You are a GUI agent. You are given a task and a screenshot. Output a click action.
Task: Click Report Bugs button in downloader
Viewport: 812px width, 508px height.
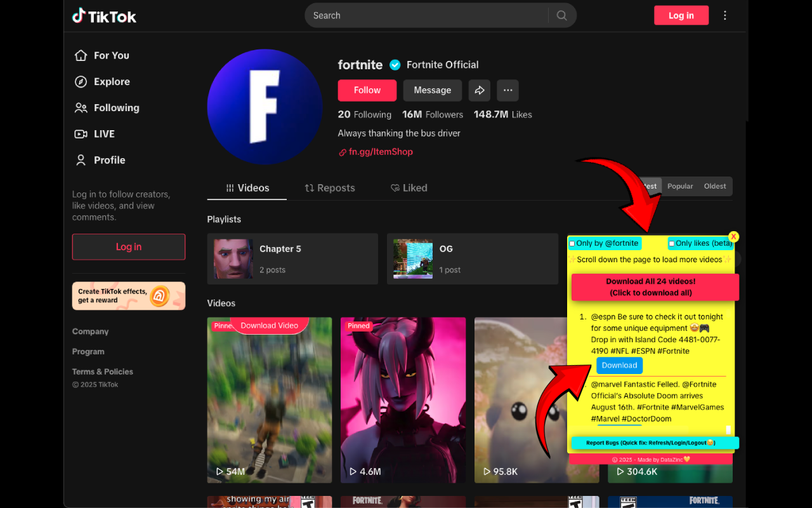pyautogui.click(x=655, y=443)
